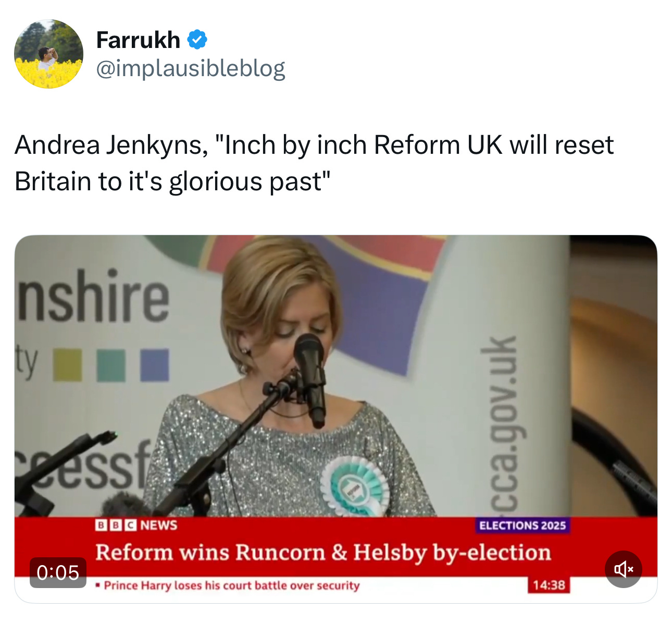672x623 pixels.
Task: Click the 'nshire' lettering on the backdrop
Action: pos(94,296)
